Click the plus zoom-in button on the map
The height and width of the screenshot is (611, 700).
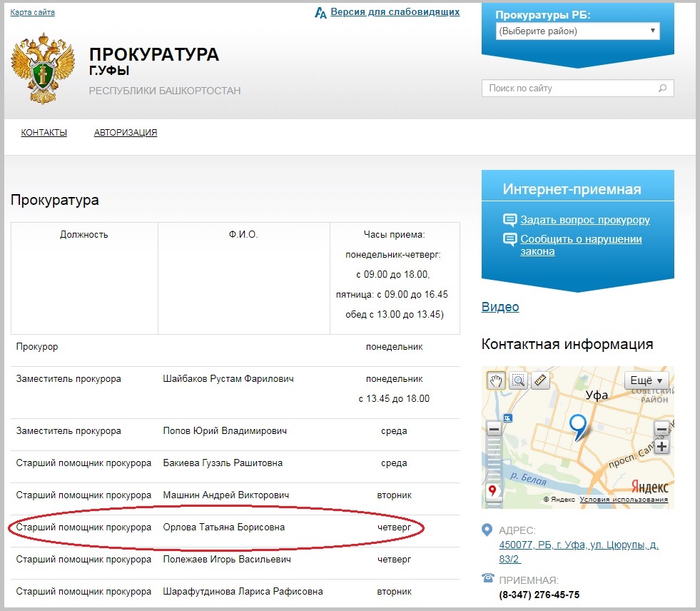pyautogui.click(x=661, y=447)
